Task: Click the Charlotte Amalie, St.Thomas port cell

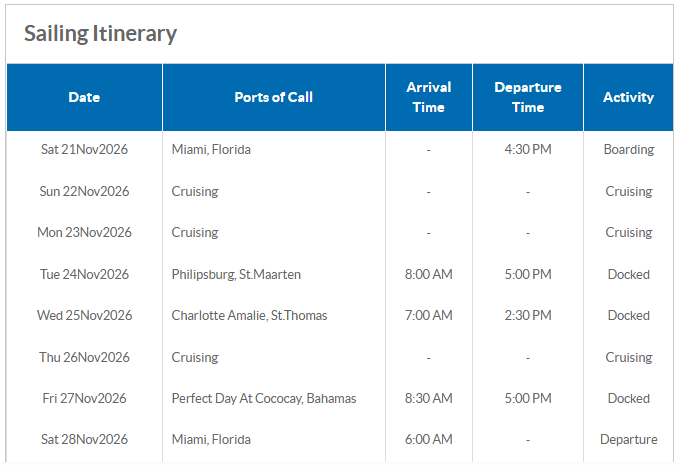Action: point(249,315)
